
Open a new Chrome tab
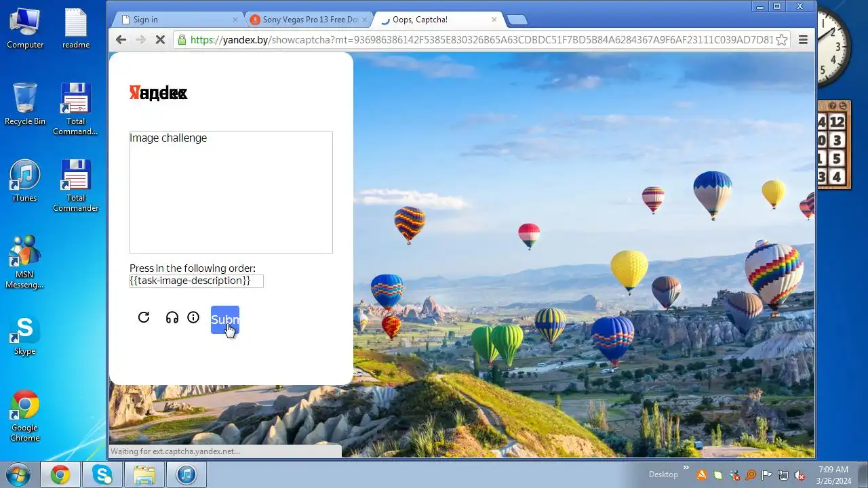coord(517,20)
